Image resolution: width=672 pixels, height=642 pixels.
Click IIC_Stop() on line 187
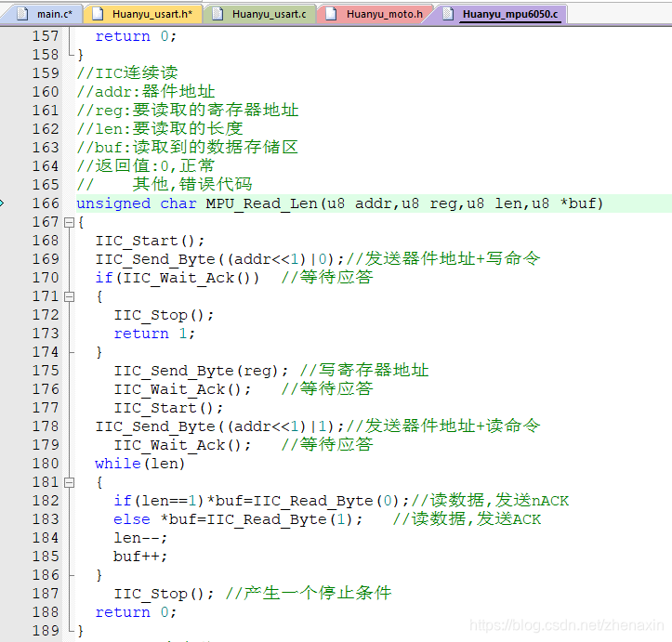(164, 594)
